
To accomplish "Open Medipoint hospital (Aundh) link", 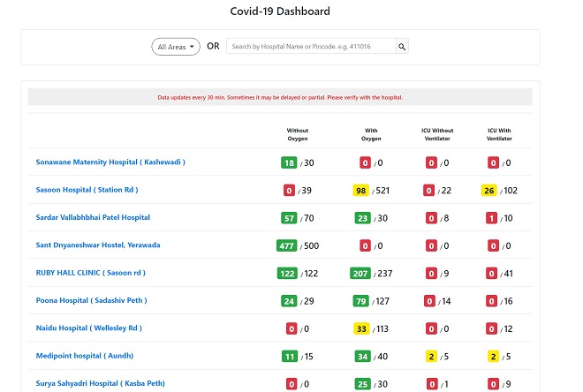I will 86,356.
